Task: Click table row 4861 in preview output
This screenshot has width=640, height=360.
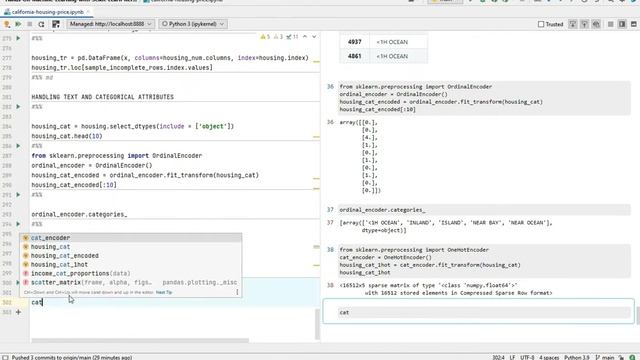Action: click(383, 56)
